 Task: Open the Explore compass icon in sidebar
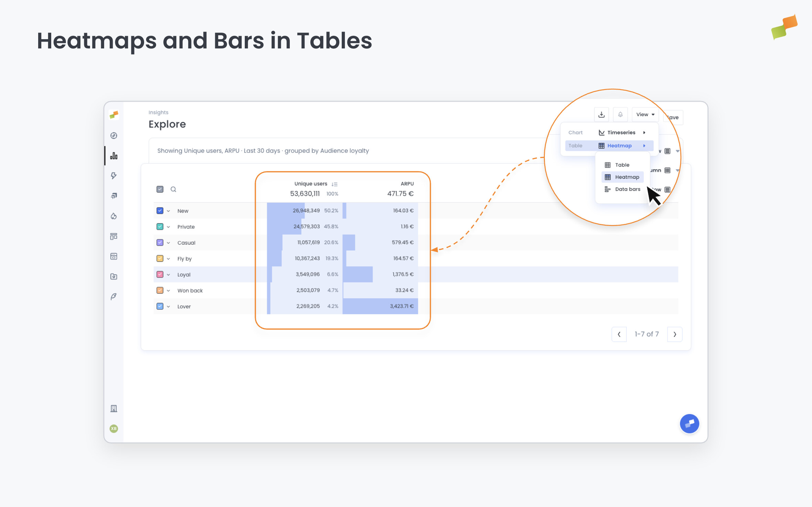[x=113, y=135]
